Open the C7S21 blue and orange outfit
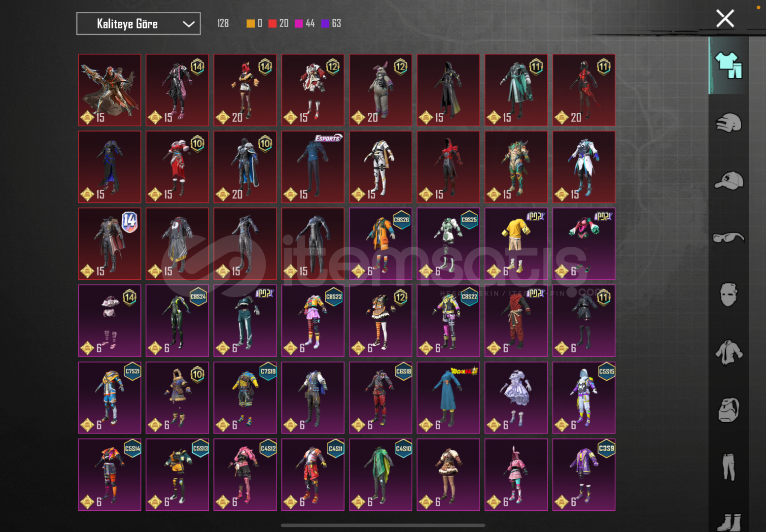This screenshot has width=766, height=532. [x=109, y=398]
